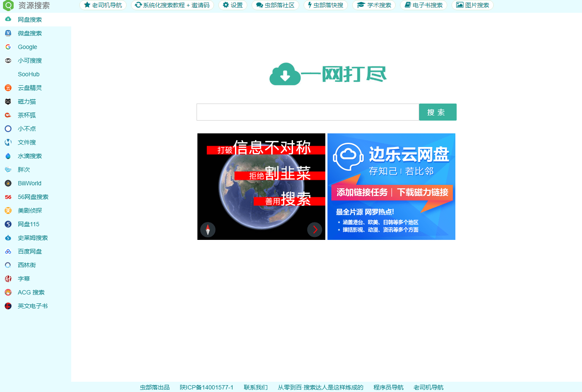
Task: Click the 百度网盘 icon in sidebar
Action: click(8, 251)
